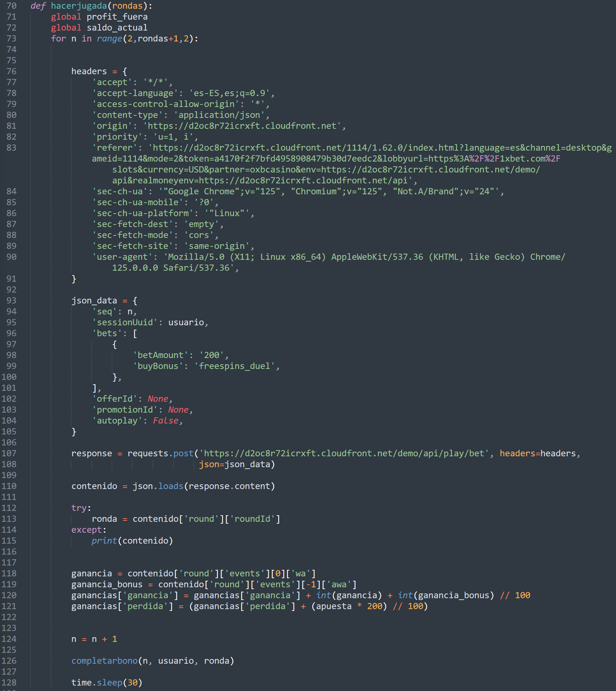The image size is (616, 691).
Task: Click completarbono function call on line 126
Action: click(104, 661)
